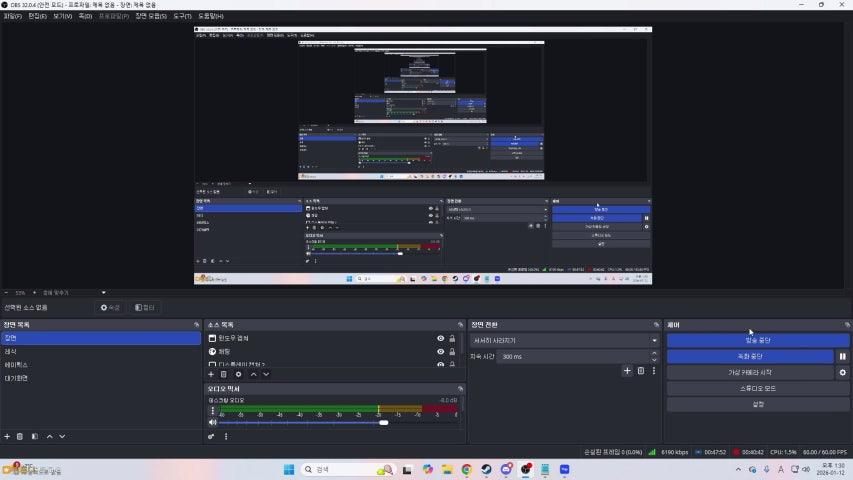
Task: Click the 스튜디오 모드 button
Action: [x=757, y=388]
